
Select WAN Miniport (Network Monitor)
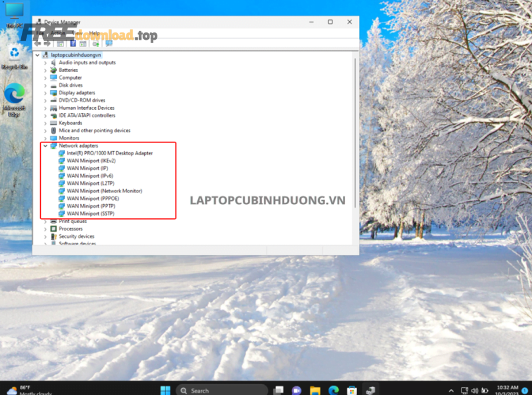click(x=105, y=191)
